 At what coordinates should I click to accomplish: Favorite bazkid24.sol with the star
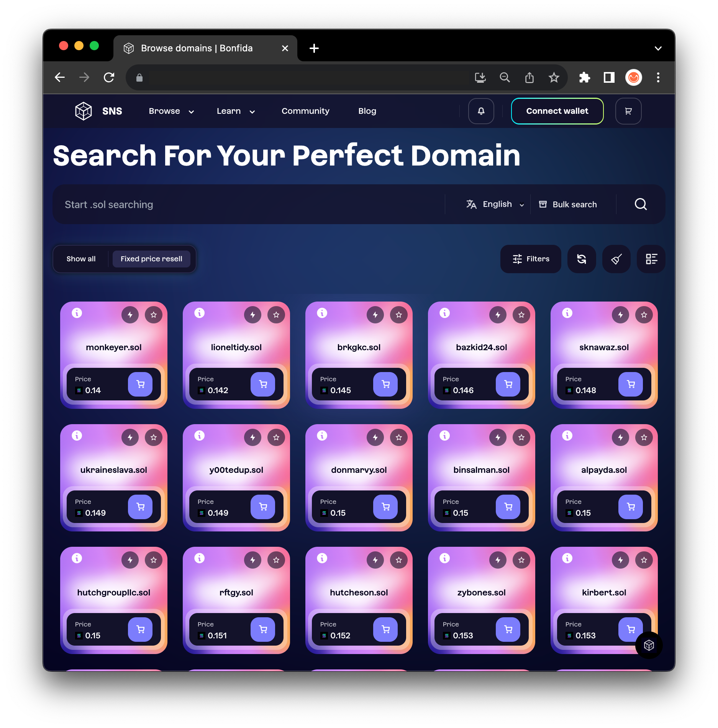pos(521,315)
